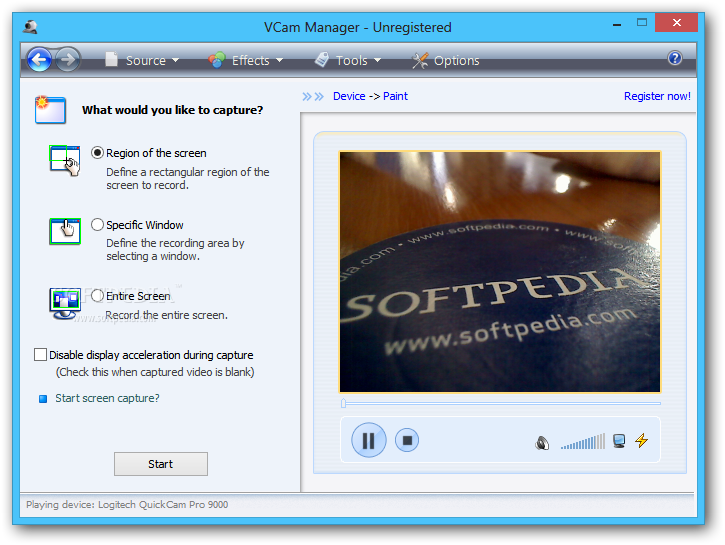The image size is (725, 545).
Task: Expand the Tools dropdown arrow
Action: [377, 60]
